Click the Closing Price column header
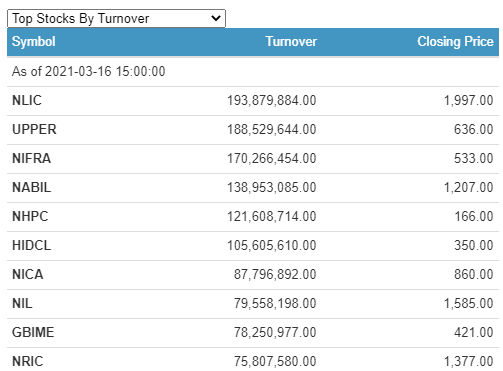 (x=455, y=42)
